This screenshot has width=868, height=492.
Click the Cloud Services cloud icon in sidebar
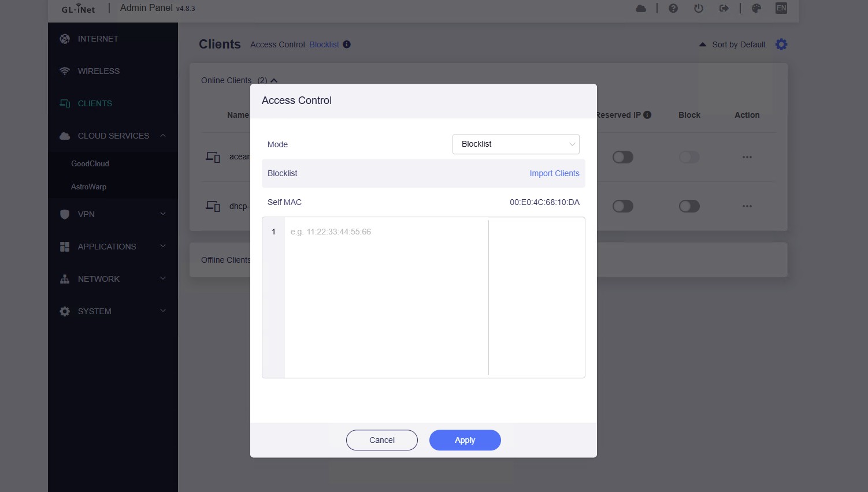tap(65, 136)
